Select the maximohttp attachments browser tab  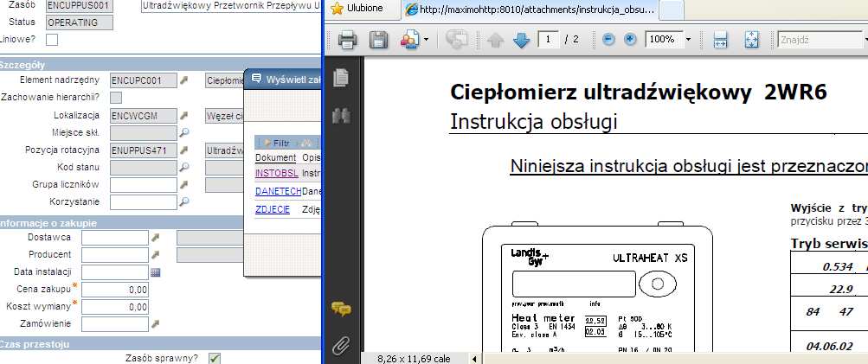click(x=530, y=10)
